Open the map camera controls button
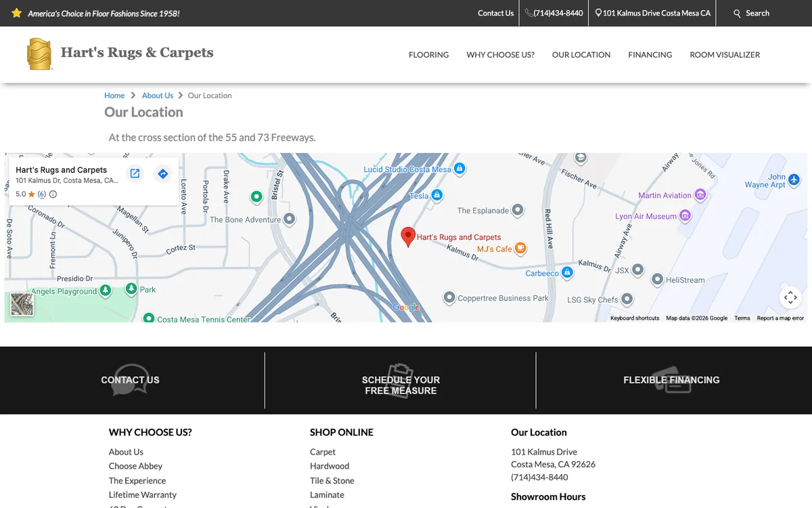 point(790,297)
